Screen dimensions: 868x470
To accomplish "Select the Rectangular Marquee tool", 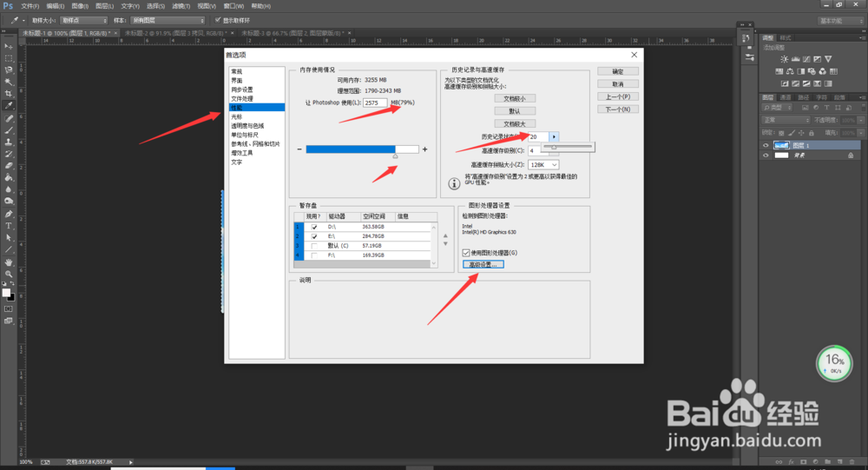I will [9, 58].
